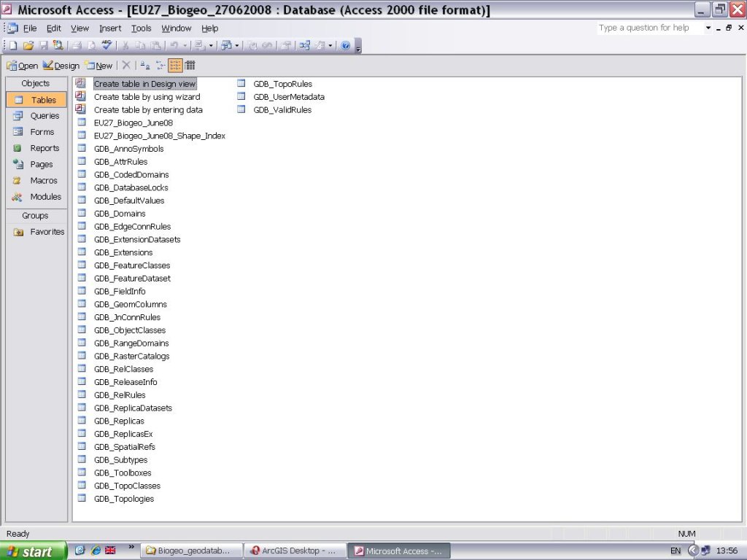This screenshot has width=747, height=560.
Task: Open the New Object dropdown arrow
Action: 330,46
